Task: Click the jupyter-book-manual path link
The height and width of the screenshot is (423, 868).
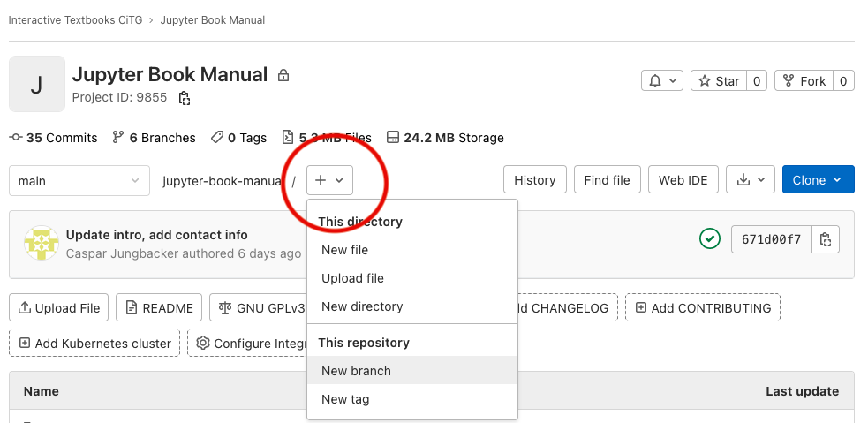Action: [223, 181]
